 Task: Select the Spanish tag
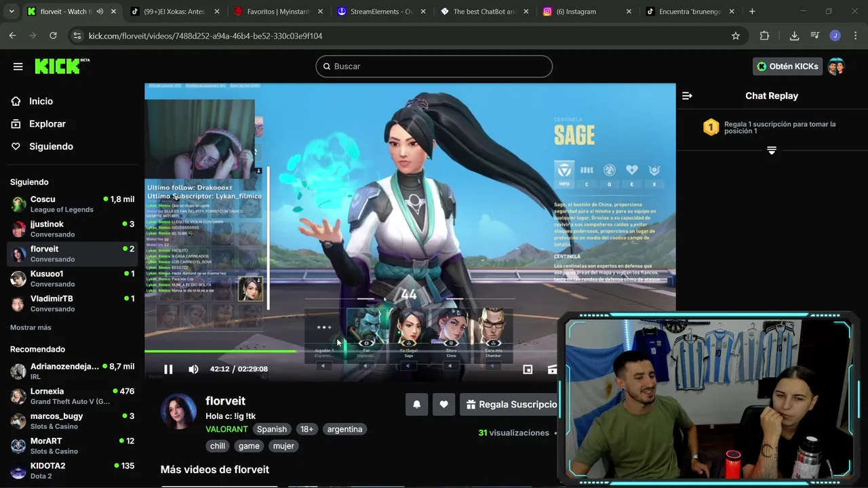click(272, 429)
